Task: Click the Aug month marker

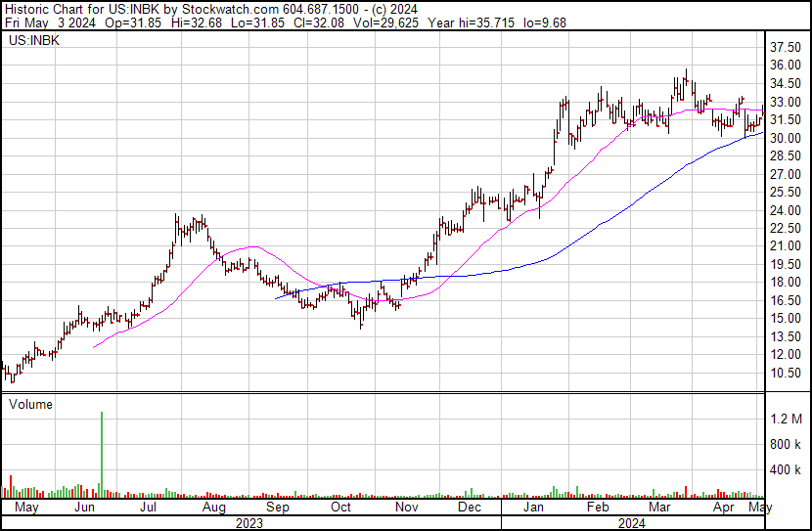Action: coord(214,508)
